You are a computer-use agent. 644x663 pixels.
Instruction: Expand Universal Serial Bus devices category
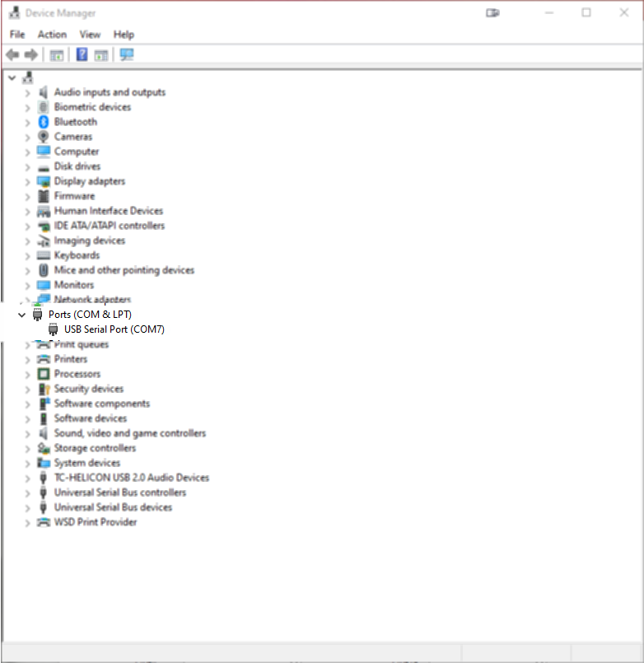(27, 508)
